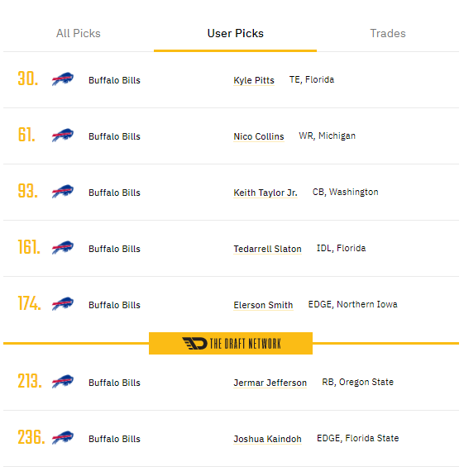Viewport: 464px width, 476px height.
Task: Switch to the All Picks tab
Action: point(79,33)
